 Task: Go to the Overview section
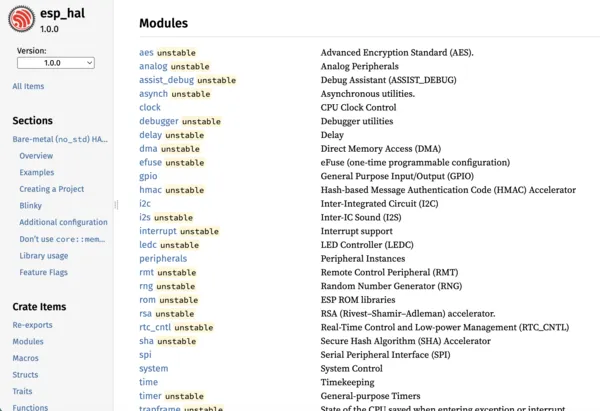click(x=36, y=156)
